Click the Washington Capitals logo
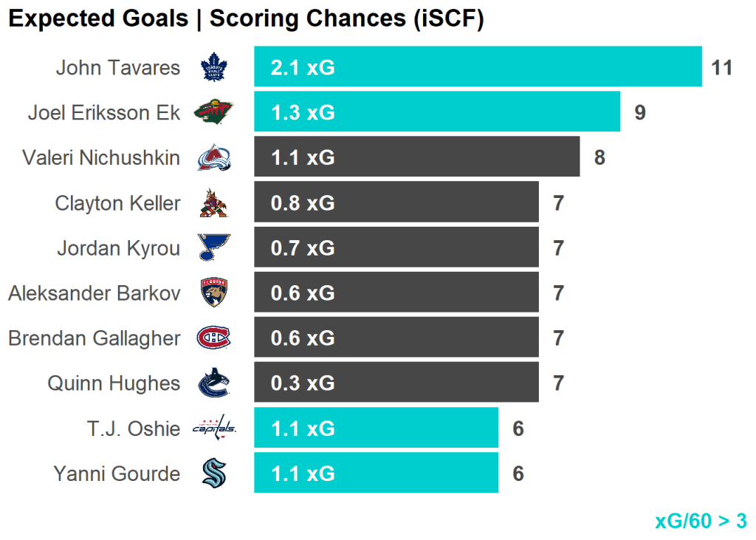Screen dimensions: 756x540 pyautogui.click(x=214, y=428)
